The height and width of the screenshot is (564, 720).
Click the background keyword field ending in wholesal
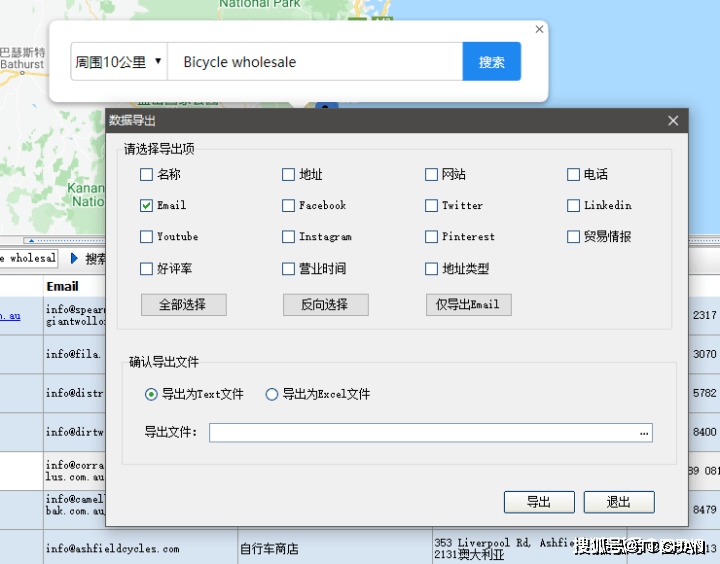[x=28, y=258]
